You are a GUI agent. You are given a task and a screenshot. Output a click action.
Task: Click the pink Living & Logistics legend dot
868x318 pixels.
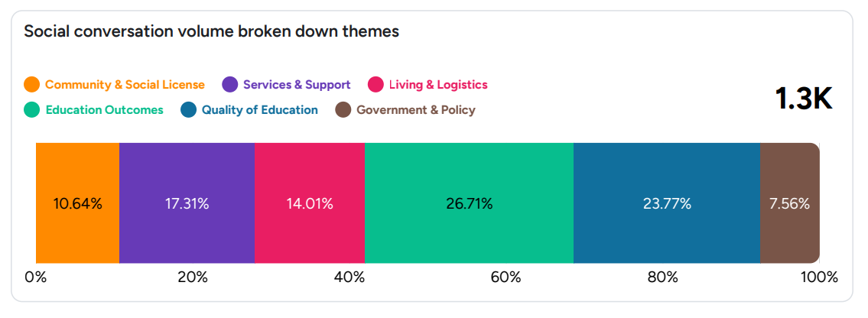pyautogui.click(x=375, y=85)
